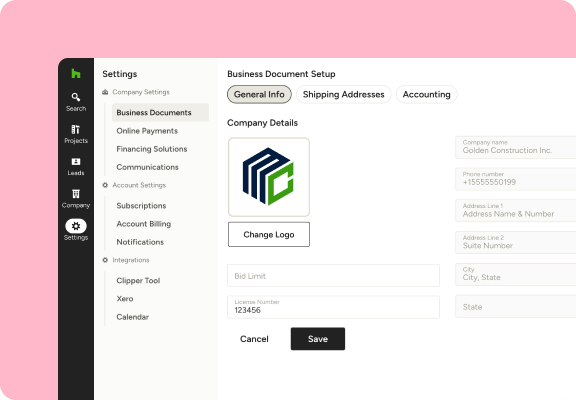Click the Settings gear icon

click(x=76, y=226)
